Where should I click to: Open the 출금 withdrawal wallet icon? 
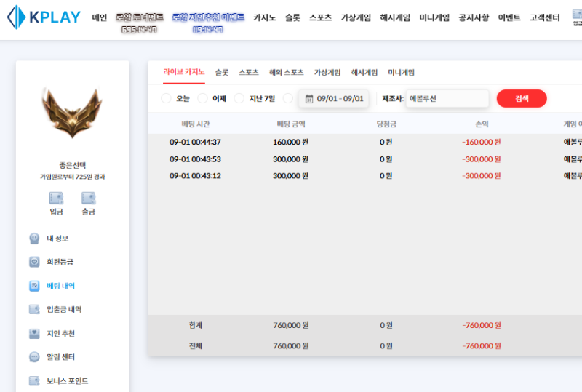point(88,199)
